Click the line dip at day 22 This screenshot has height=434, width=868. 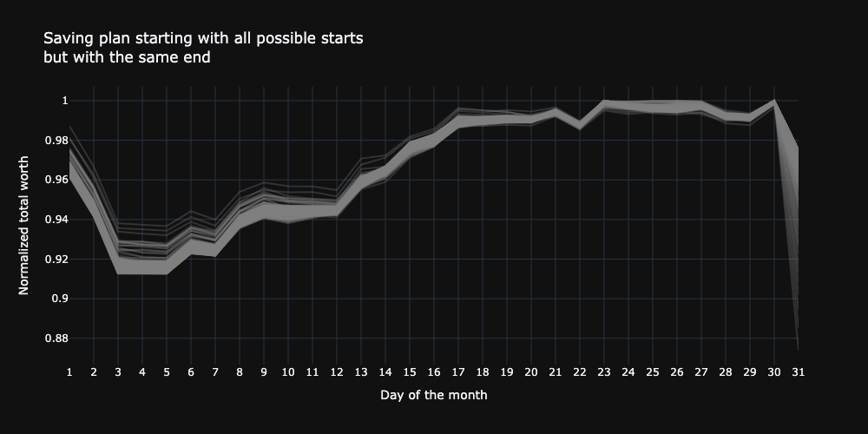(580, 125)
